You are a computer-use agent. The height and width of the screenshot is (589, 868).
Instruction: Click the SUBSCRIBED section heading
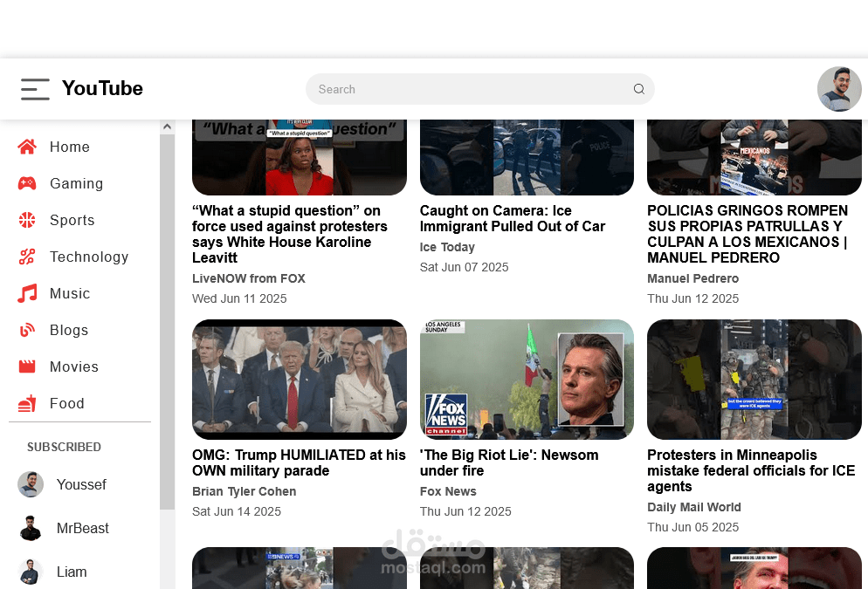(65, 447)
